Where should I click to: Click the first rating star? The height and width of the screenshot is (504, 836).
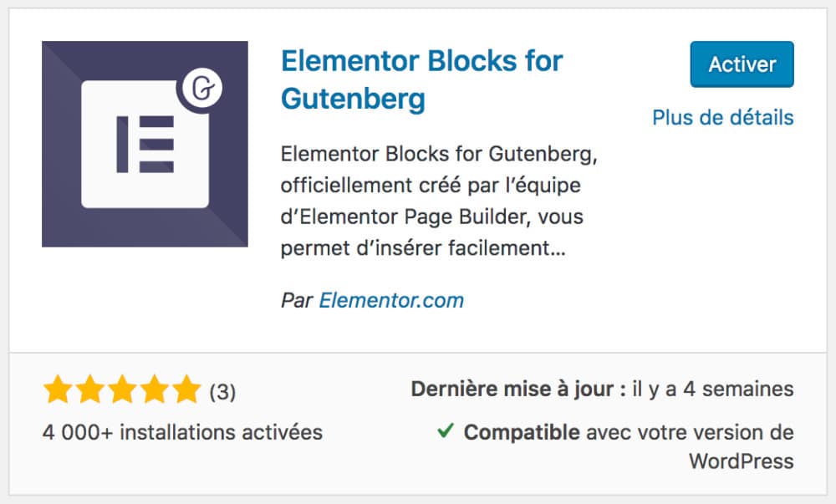57,389
